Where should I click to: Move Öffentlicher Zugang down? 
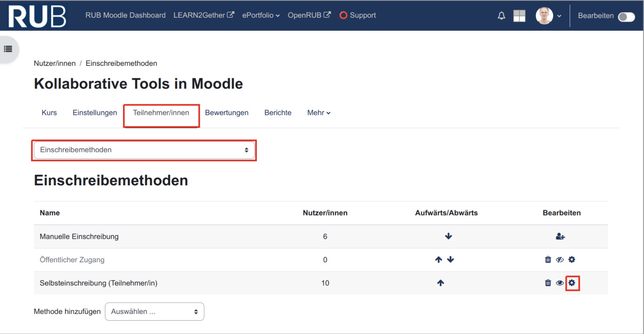451,260
